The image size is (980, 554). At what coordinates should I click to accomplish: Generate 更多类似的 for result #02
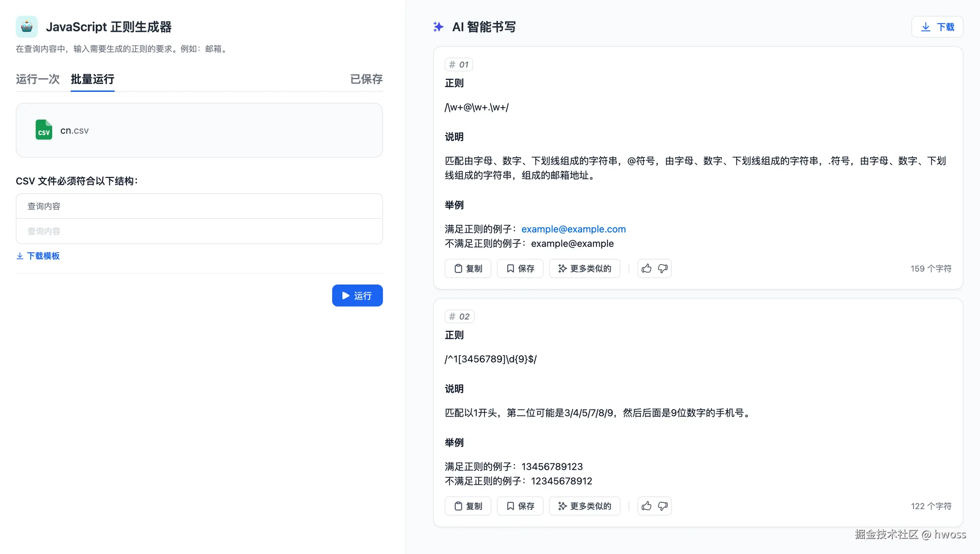pos(584,506)
